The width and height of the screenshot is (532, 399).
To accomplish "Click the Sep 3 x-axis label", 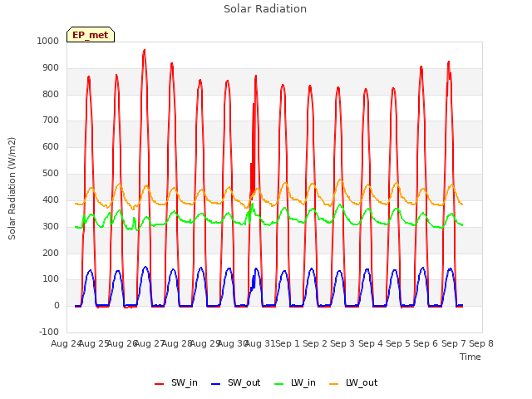I will [x=342, y=343].
